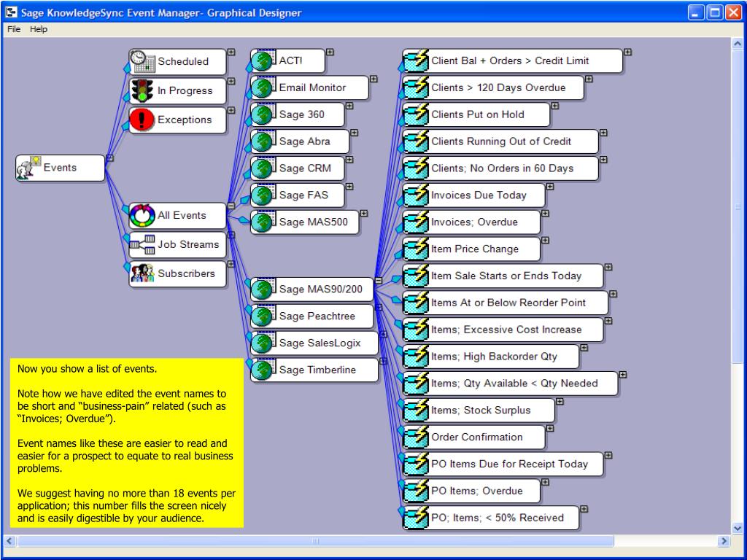
Task: Click the Sage 360 globe icon
Action: click(x=263, y=114)
